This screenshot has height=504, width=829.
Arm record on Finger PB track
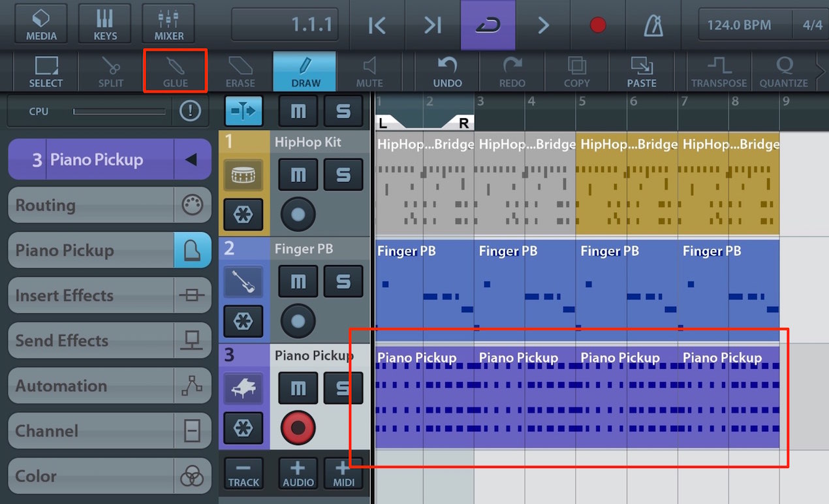(298, 322)
